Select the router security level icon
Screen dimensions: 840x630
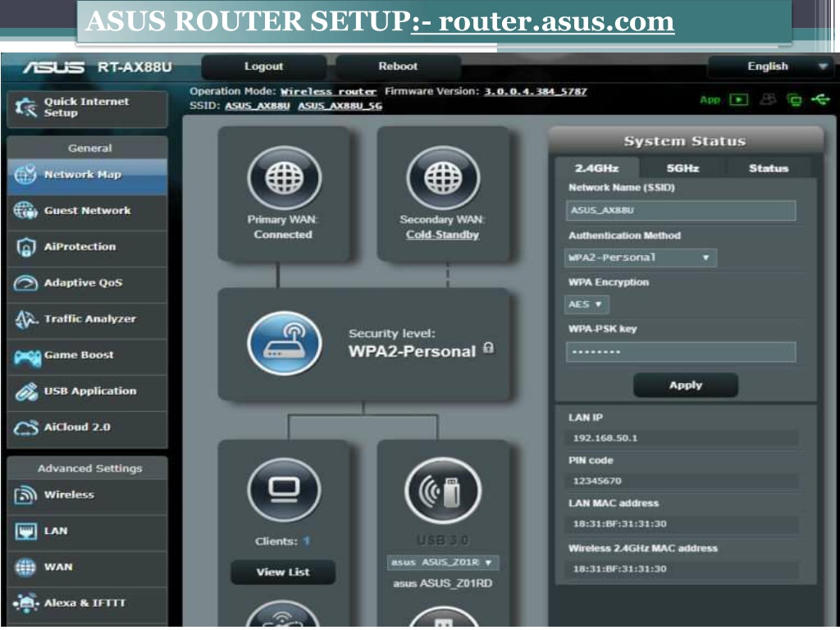pos(285,344)
